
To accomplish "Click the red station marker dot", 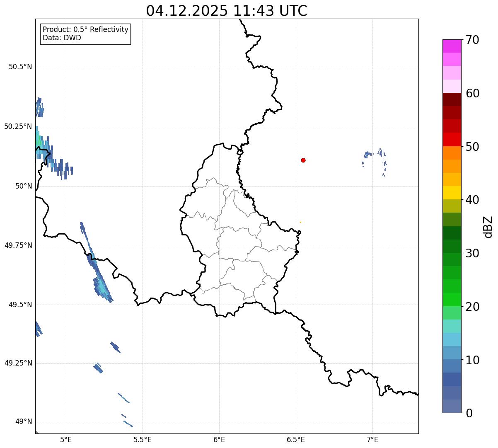I will coord(303,160).
